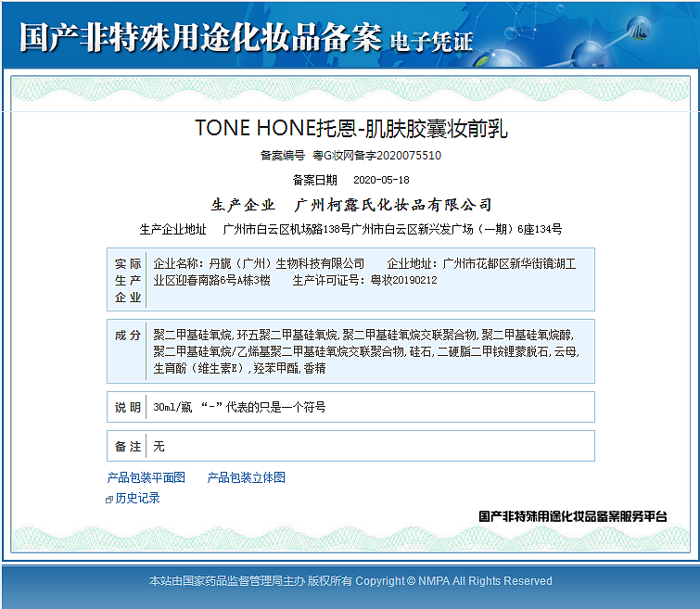Select the remark value 无
The width and height of the screenshot is (700, 609).
coord(159,447)
